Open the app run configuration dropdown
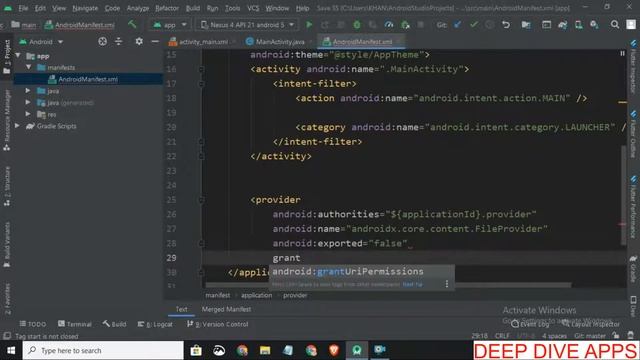 point(170,25)
